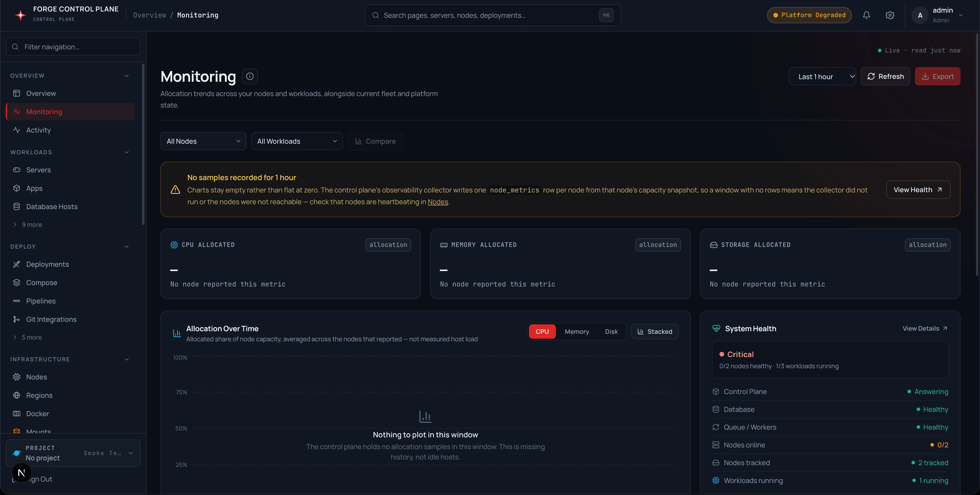The image size is (980, 495).
Task: Open the admin account menu chevron
Action: tap(961, 15)
